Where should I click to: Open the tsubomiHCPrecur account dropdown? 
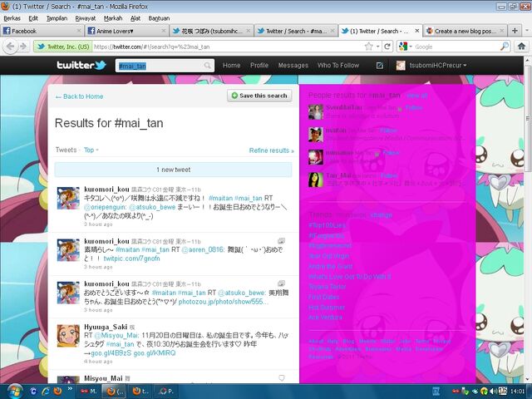click(x=438, y=66)
